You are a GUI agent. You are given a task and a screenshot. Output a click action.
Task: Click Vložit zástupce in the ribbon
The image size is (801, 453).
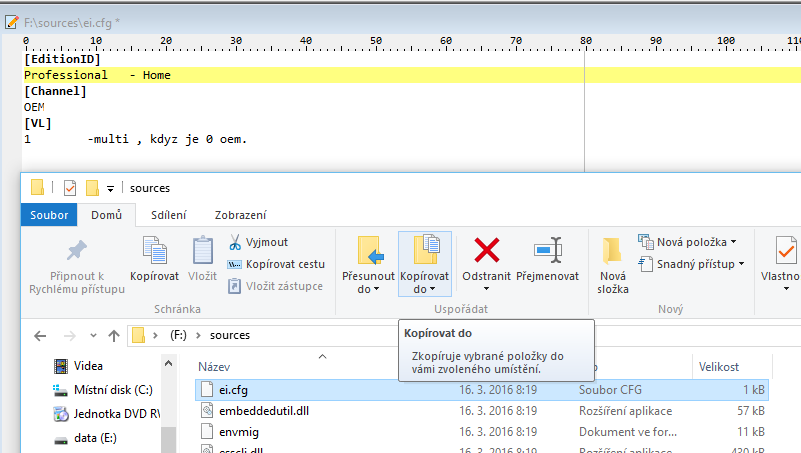pyautogui.click(x=275, y=286)
